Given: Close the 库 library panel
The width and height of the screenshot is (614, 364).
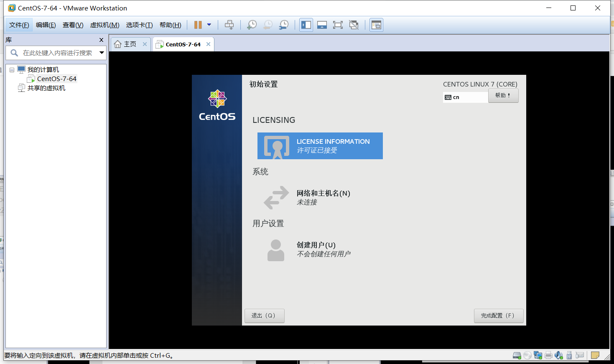Looking at the screenshot, I should [101, 40].
